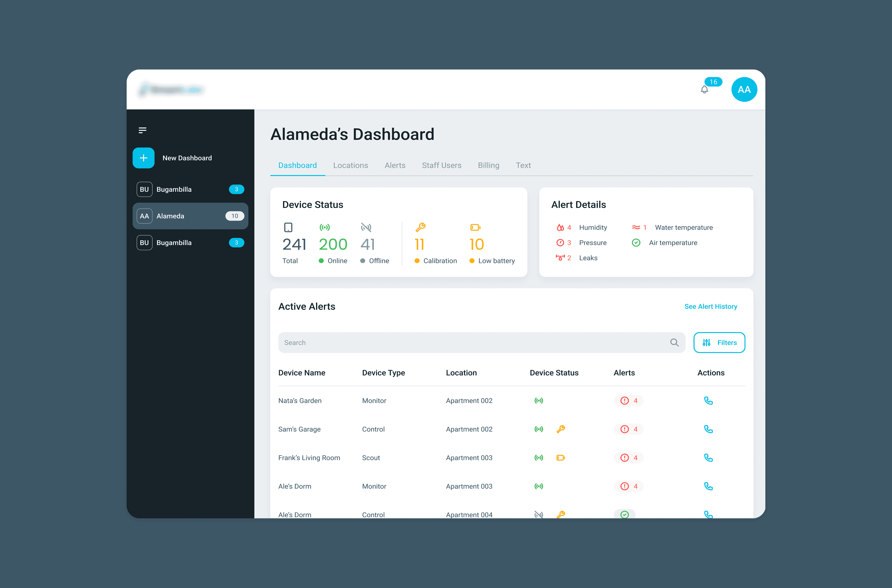The height and width of the screenshot is (588, 892).
Task: Open the AA user avatar menu
Action: point(744,90)
